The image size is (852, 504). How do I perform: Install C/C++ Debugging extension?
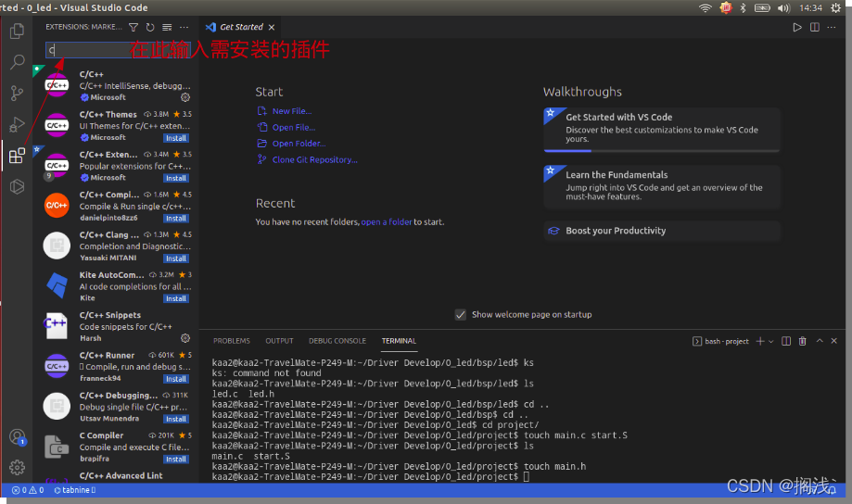[176, 420]
